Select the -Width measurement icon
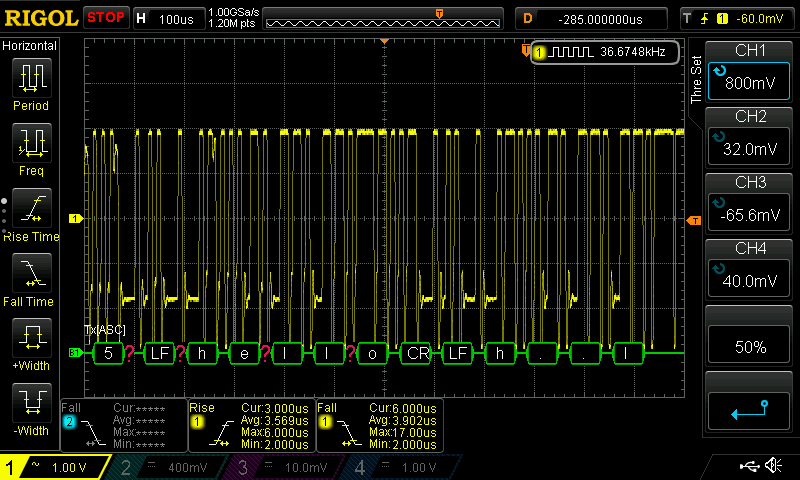The height and width of the screenshot is (480, 800). 32,402
